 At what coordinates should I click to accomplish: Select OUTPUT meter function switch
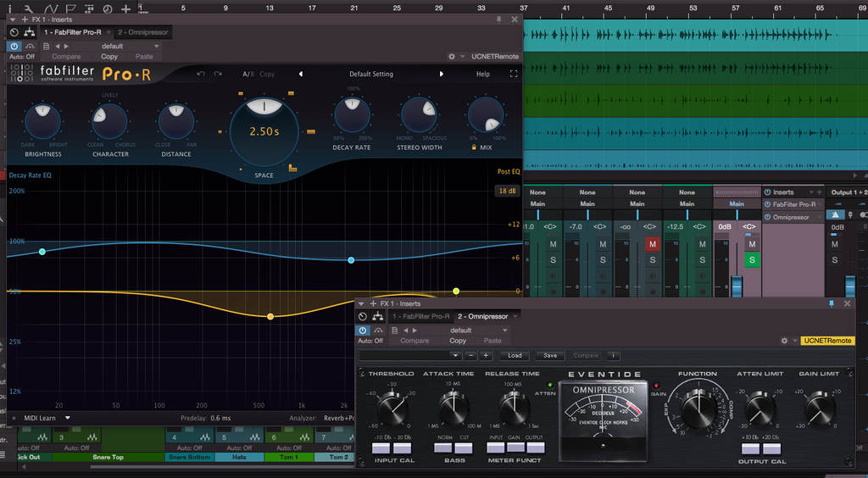pyautogui.click(x=535, y=447)
